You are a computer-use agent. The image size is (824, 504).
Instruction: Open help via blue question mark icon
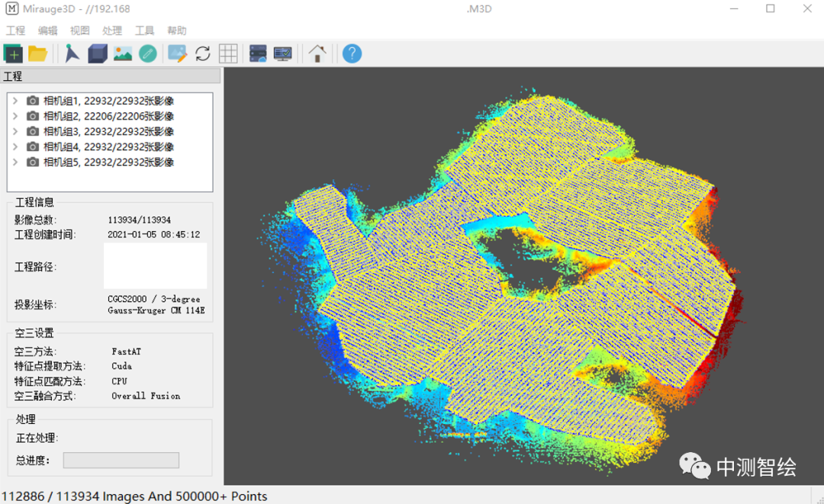click(x=352, y=53)
